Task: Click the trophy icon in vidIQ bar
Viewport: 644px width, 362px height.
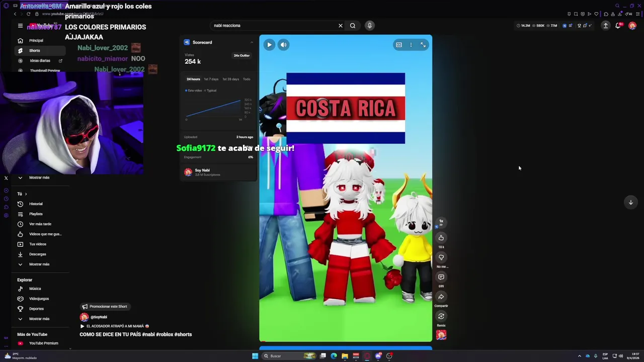Action: click(579, 26)
